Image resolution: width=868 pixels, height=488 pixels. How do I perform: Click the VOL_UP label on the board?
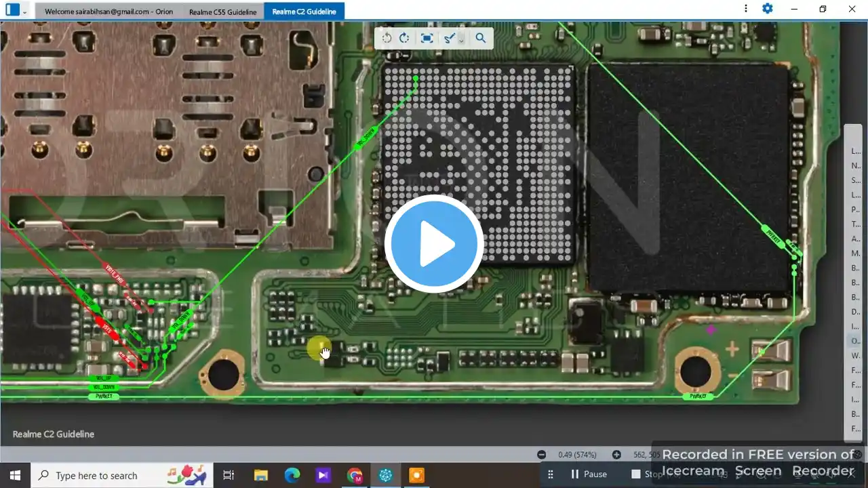point(104,378)
